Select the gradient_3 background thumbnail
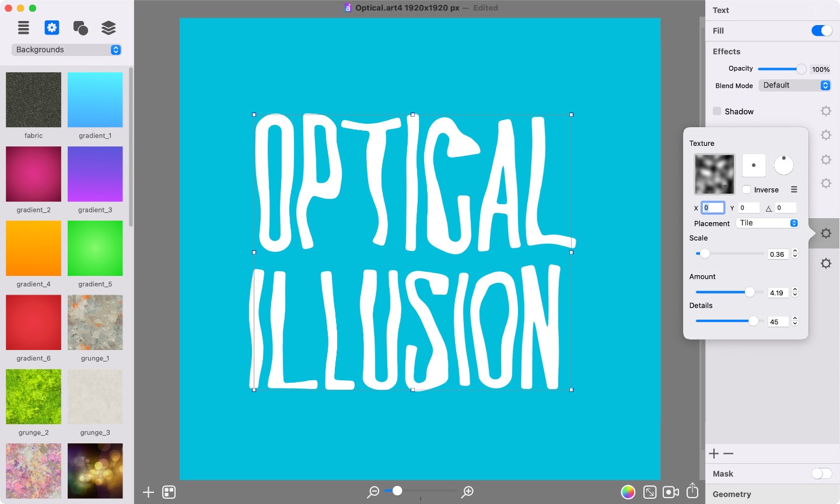 click(x=95, y=174)
